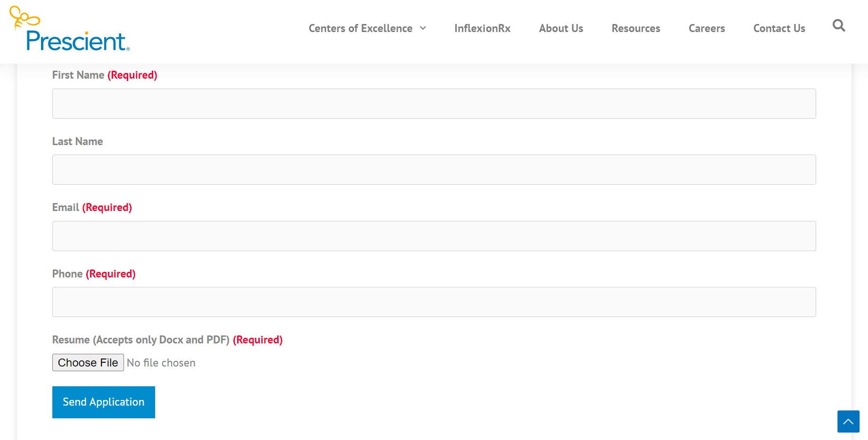
Task: Focus the First Name text field
Action: click(434, 104)
